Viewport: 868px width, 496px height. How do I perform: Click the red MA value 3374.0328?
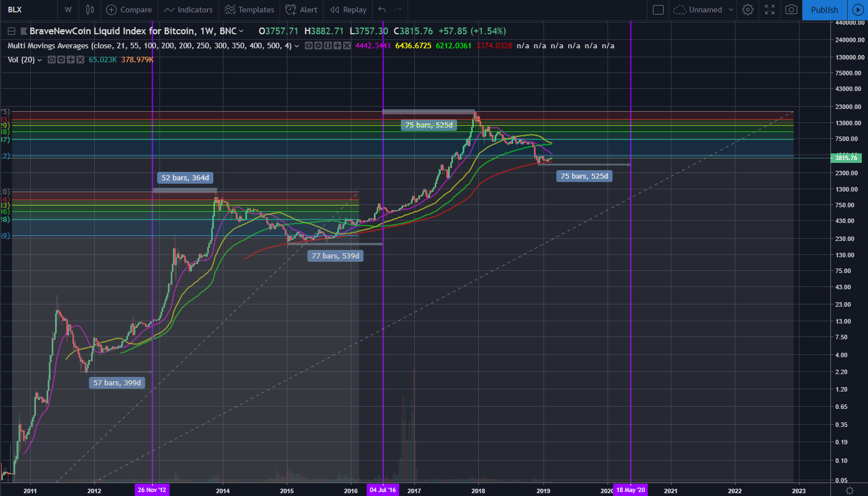tap(494, 45)
